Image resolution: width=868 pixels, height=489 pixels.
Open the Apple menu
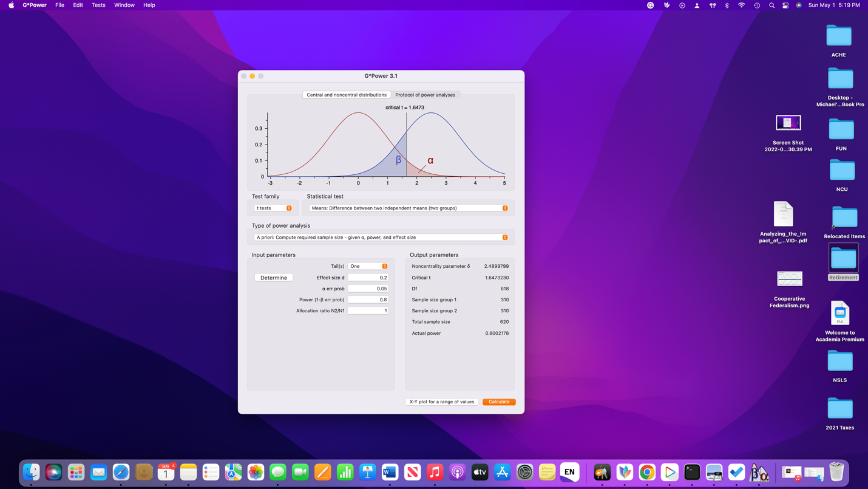[11, 5]
